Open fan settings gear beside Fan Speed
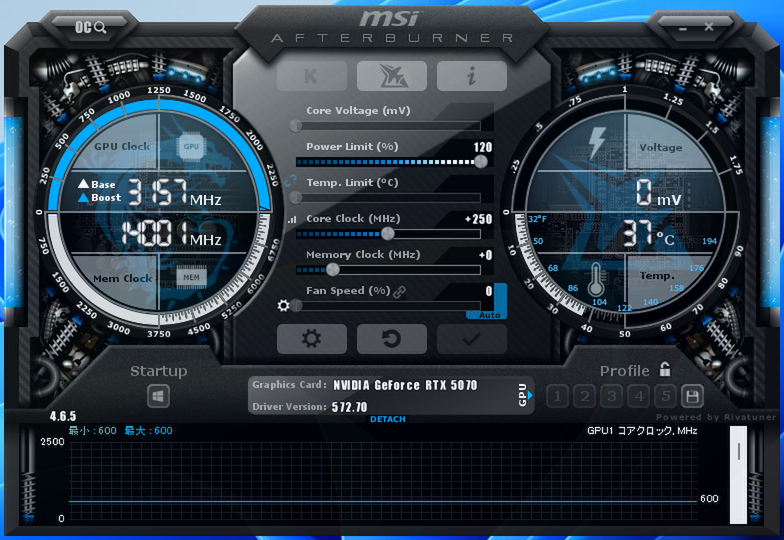 (284, 305)
